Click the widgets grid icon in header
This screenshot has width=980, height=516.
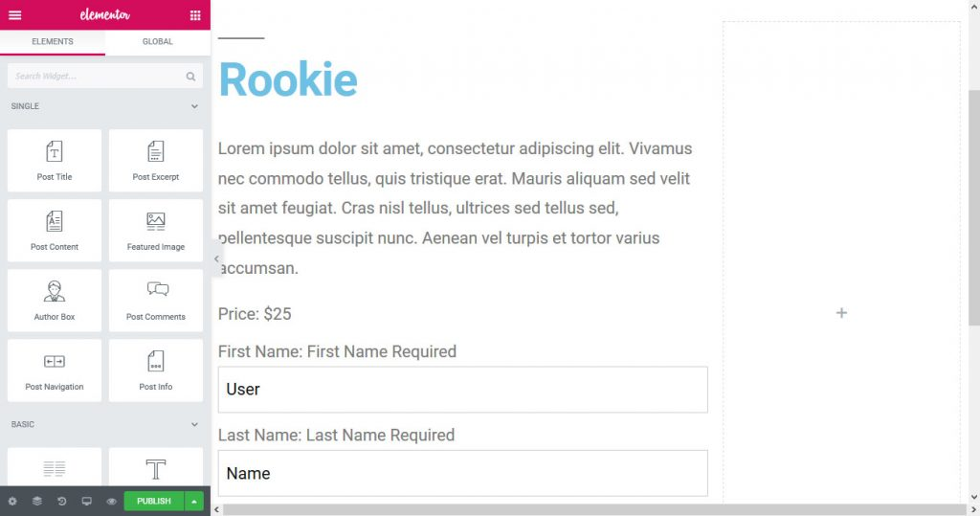click(195, 15)
